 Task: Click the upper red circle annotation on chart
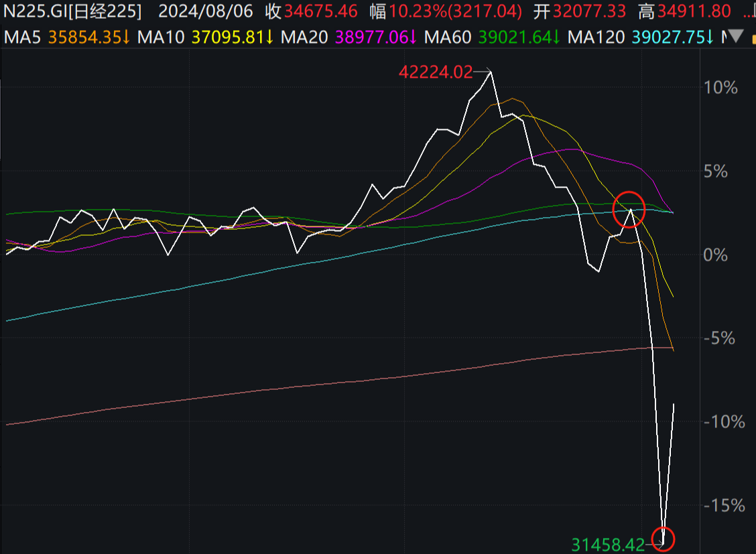(629, 209)
